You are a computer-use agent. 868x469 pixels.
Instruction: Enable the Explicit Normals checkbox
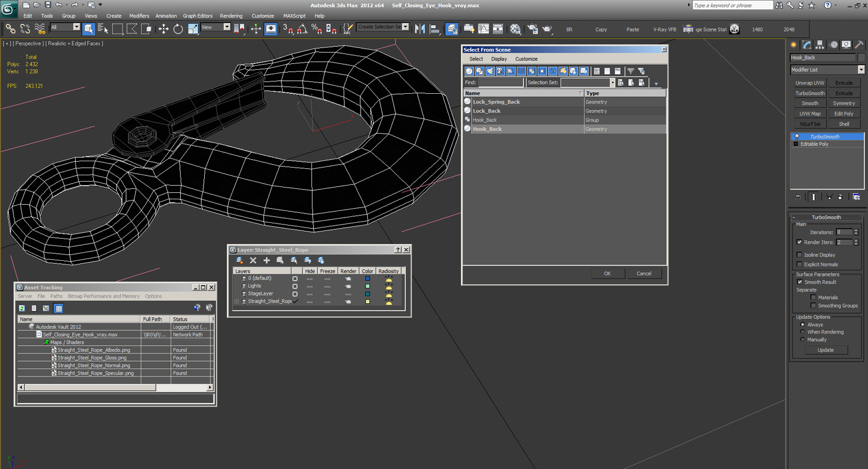(799, 264)
